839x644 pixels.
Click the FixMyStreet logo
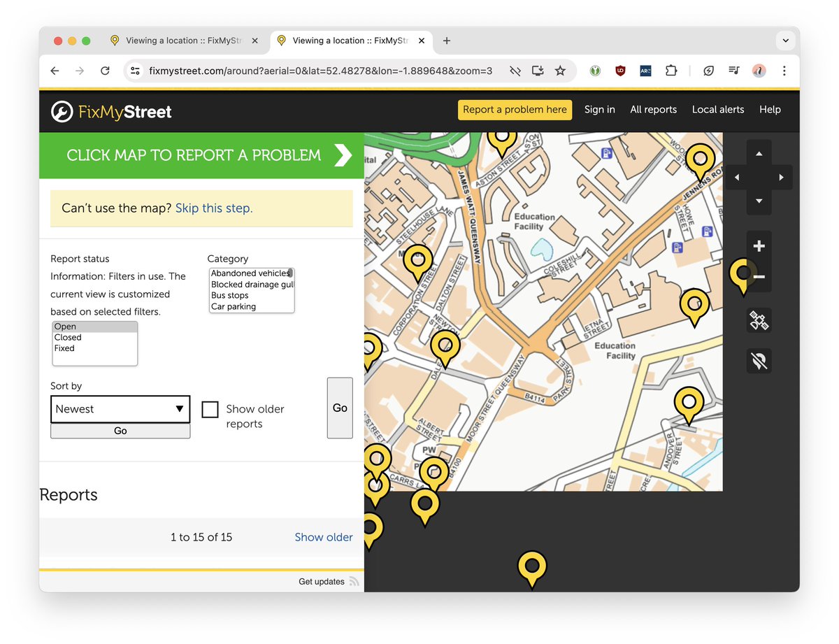(x=111, y=111)
